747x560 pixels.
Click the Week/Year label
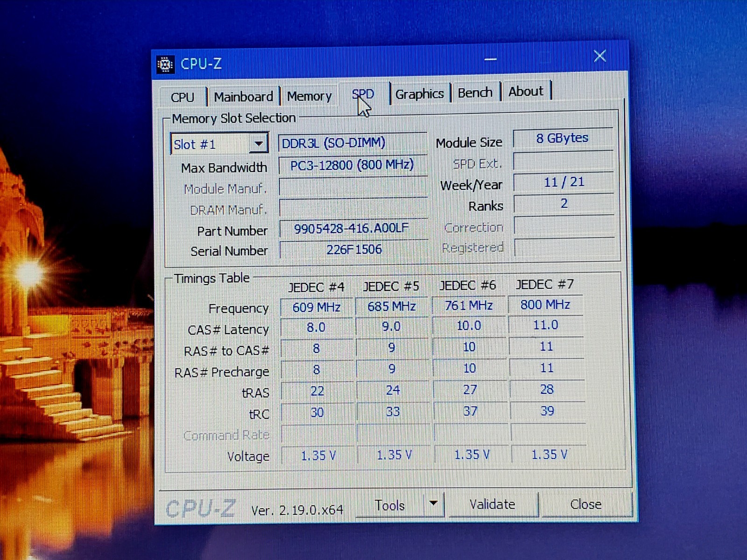click(x=471, y=186)
